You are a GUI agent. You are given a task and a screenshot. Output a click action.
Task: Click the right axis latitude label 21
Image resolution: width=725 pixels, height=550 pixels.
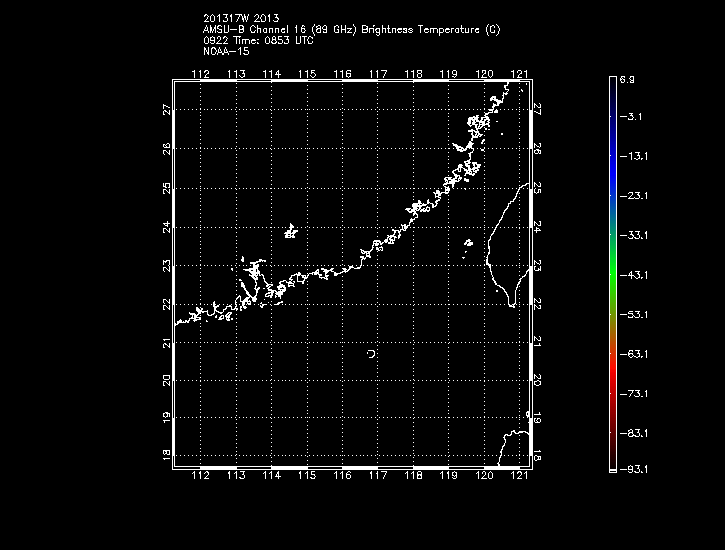(x=537, y=342)
